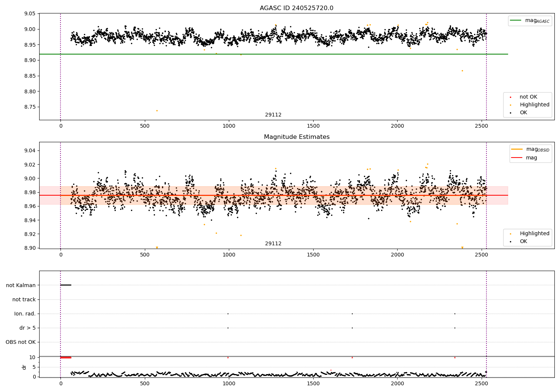
Task: Click the 2500 x-tick under the bottom plot
Action: click(x=482, y=383)
